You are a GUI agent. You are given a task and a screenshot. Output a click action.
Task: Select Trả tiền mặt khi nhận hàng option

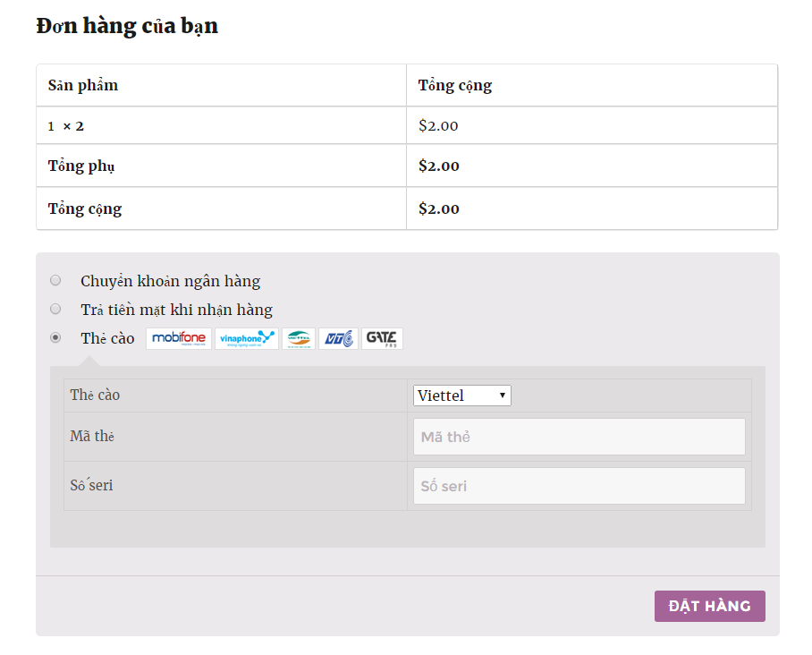pyautogui.click(x=55, y=309)
